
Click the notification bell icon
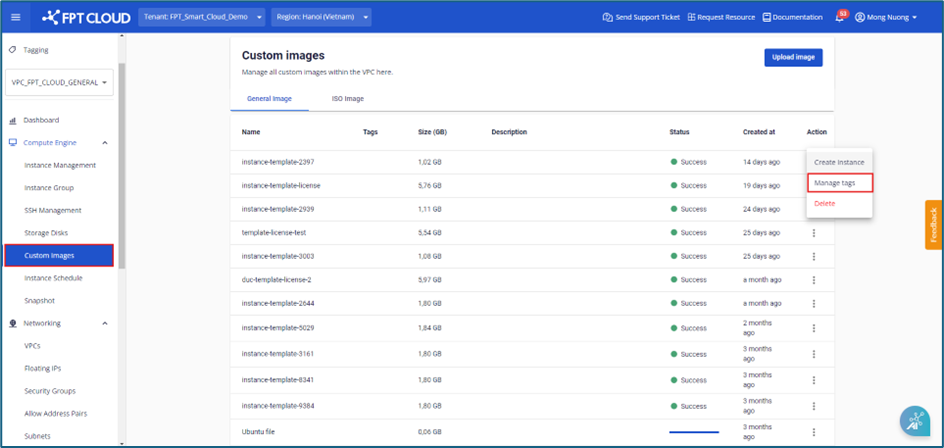(839, 17)
